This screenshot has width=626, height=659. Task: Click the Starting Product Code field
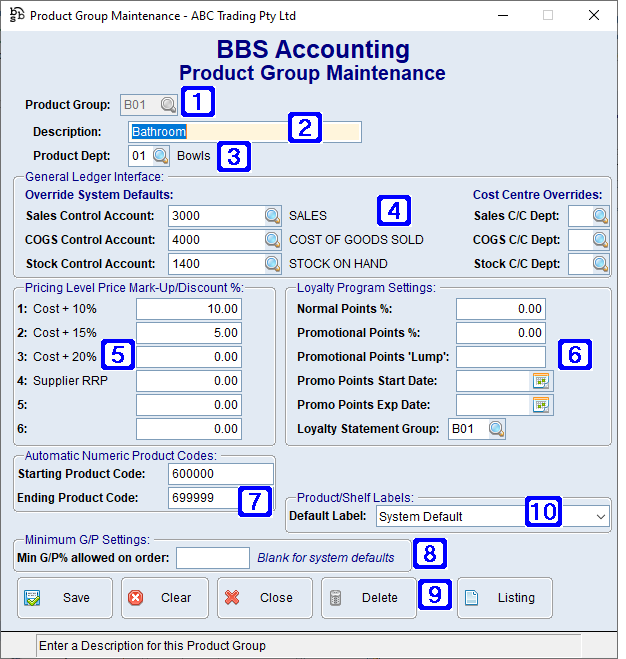pos(221,474)
